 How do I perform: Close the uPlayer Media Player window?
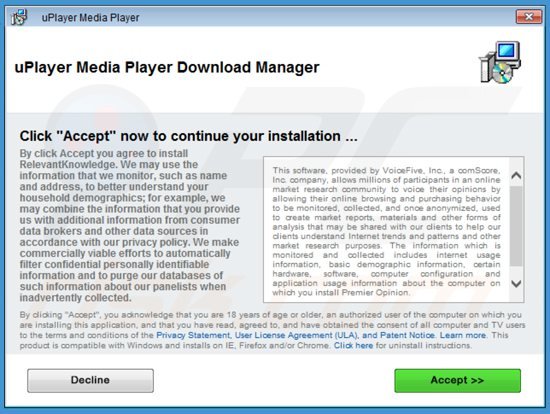[x=529, y=16]
